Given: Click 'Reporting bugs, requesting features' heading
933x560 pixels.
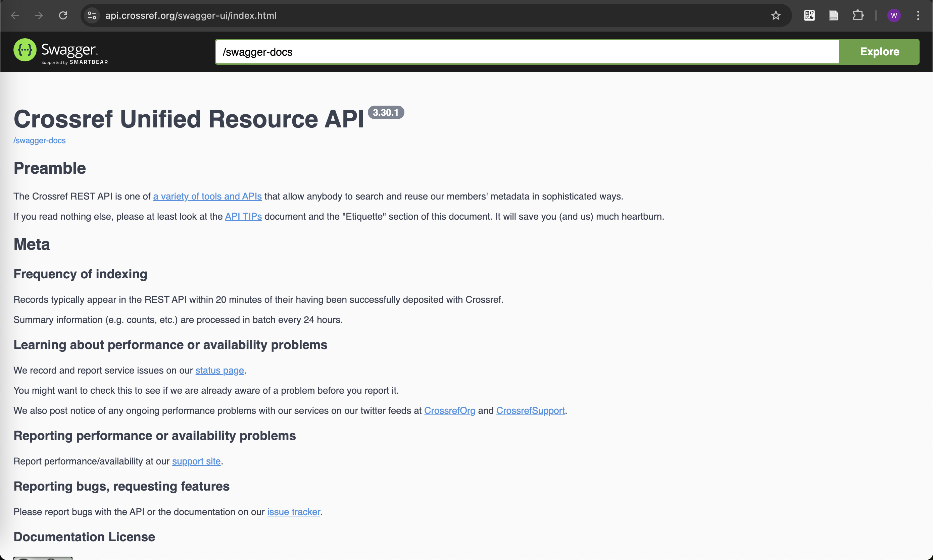Looking at the screenshot, I should click(x=121, y=487).
